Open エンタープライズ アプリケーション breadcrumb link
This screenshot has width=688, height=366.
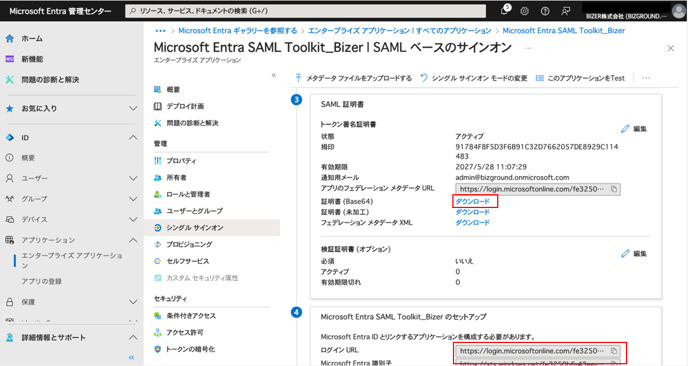tap(400, 31)
